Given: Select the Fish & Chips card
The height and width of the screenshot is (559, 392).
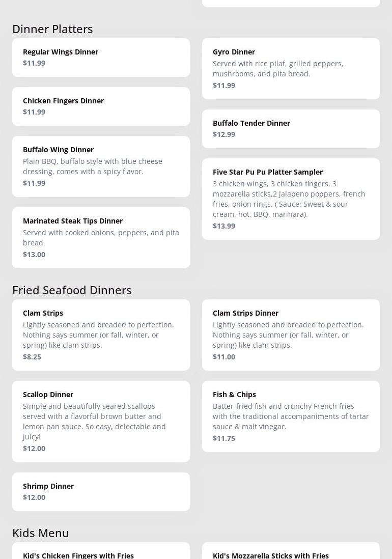Looking at the screenshot, I should (291, 416).
